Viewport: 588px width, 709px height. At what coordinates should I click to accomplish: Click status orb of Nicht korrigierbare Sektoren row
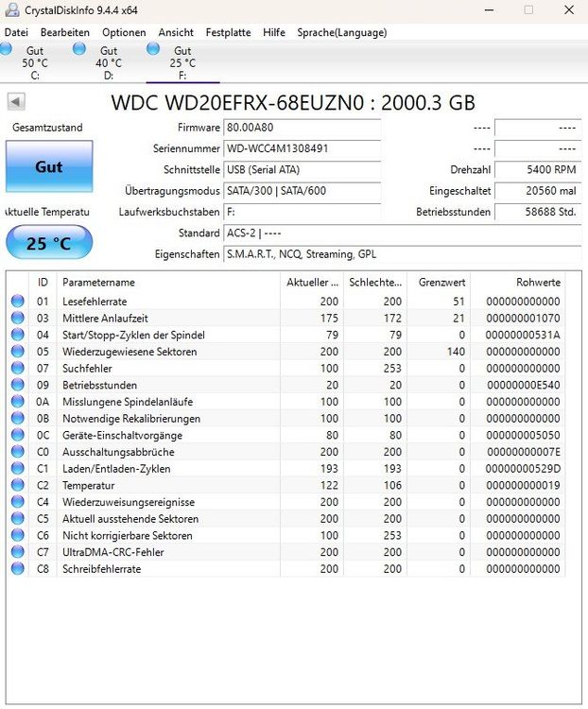point(18,535)
